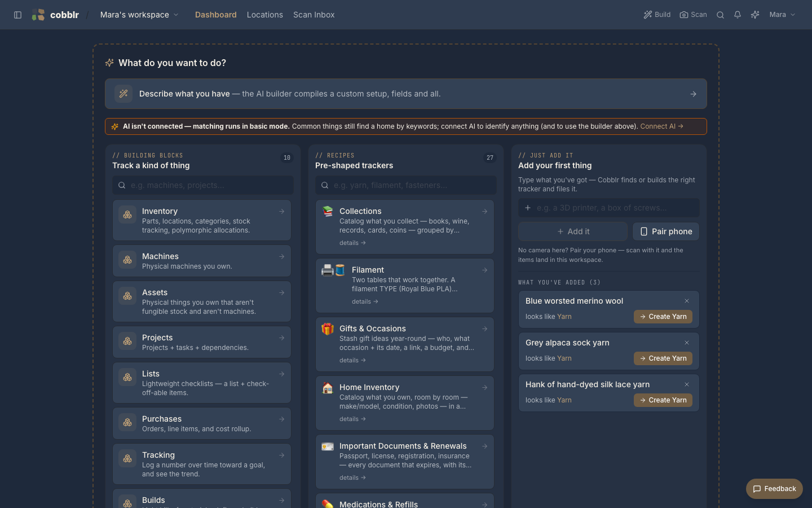Screen dimensions: 812x508
Task: Focus the building blocks search field
Action: click(x=203, y=185)
